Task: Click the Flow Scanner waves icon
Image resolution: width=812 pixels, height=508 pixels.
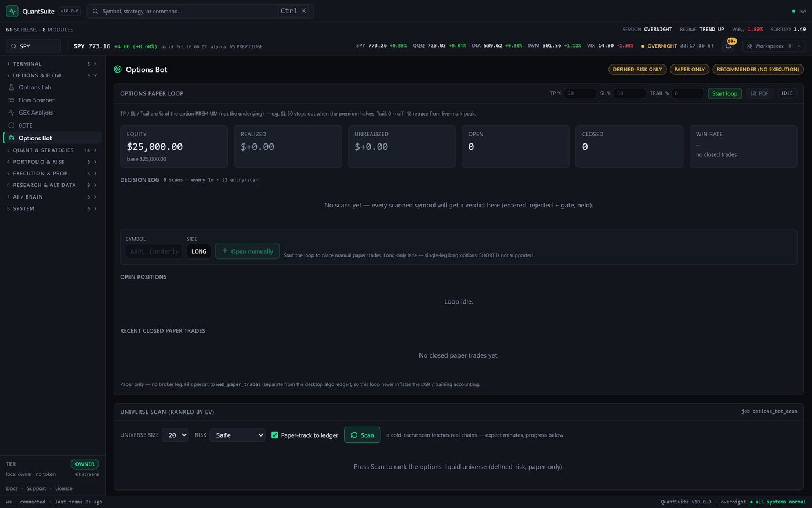Action: tap(12, 100)
